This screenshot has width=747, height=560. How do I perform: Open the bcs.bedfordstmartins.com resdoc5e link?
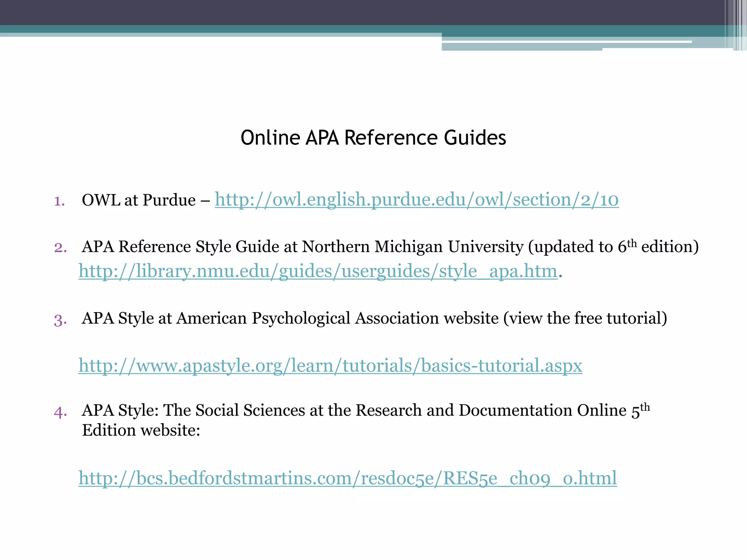tap(348, 478)
